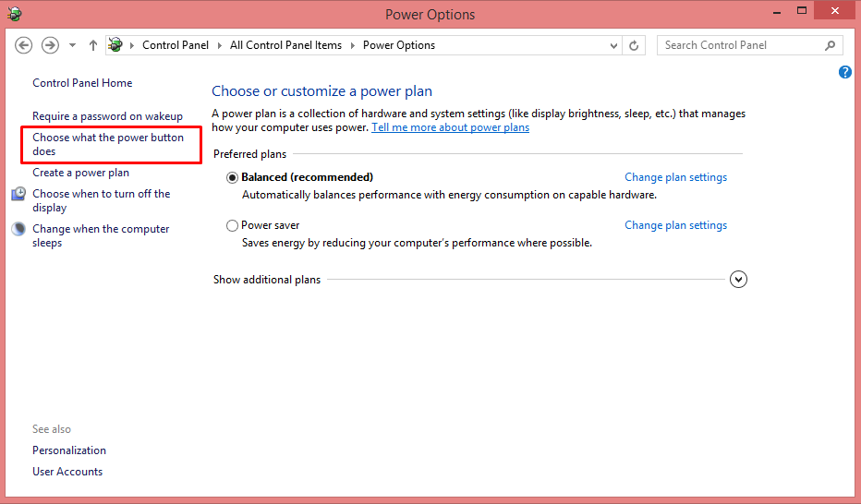Expand the chevron after All Control Panel Items
This screenshot has width=861, height=504.
(353, 45)
